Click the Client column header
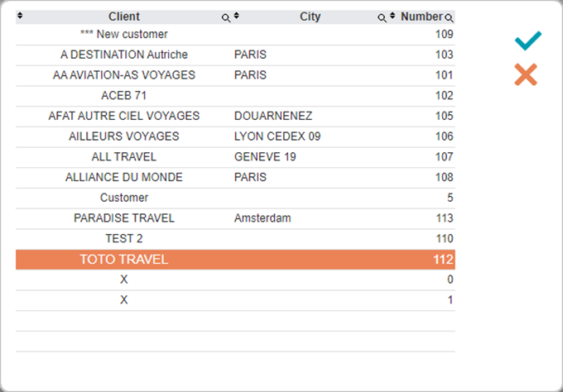 (x=124, y=17)
